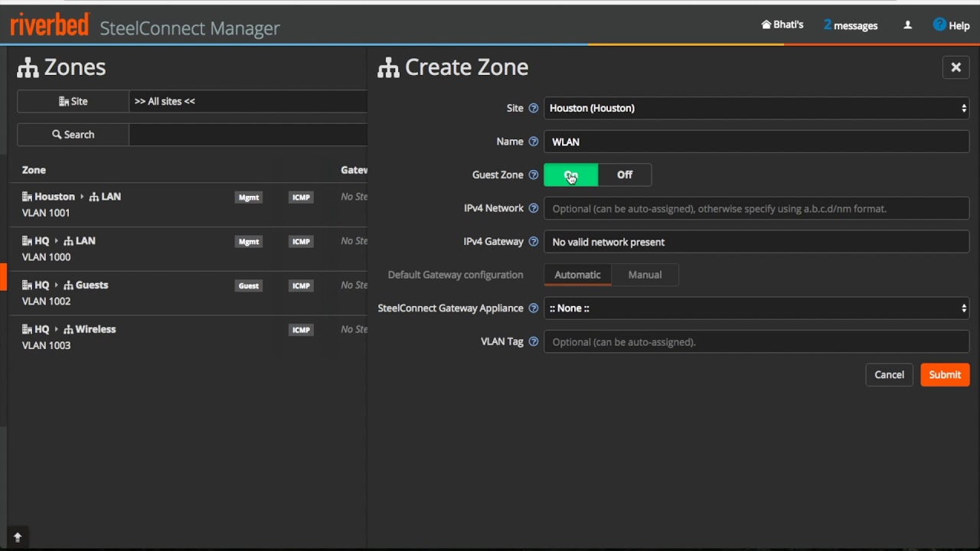The height and width of the screenshot is (551, 980).
Task: Turn Guest Zone toggle Off
Action: click(625, 175)
